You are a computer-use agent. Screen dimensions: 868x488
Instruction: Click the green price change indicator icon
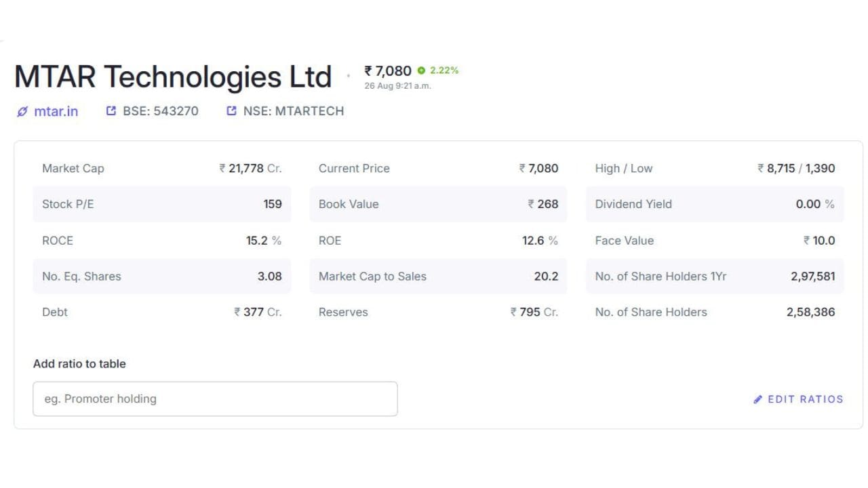coord(422,70)
